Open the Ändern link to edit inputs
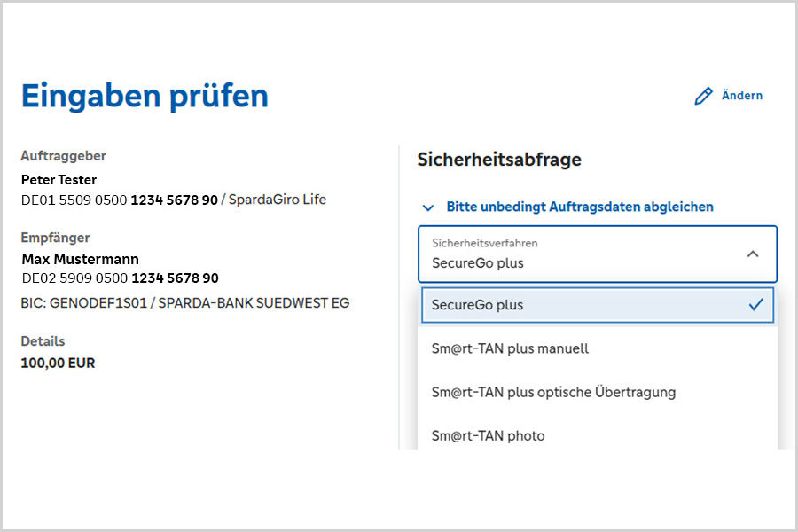 click(743, 95)
